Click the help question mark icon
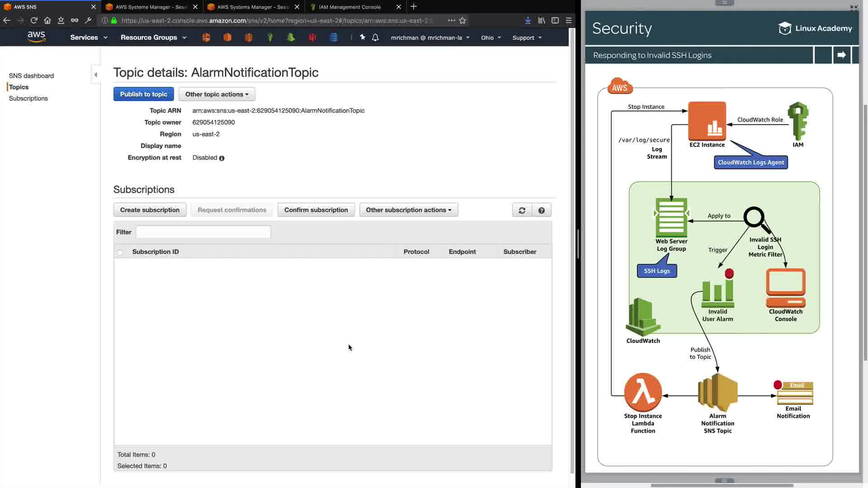868x488 pixels. point(541,210)
